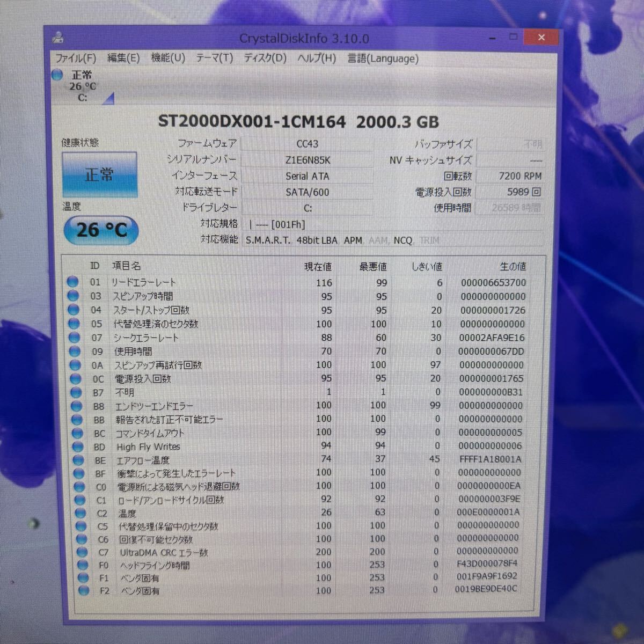Click the 正常 health status button
Viewport: 644px width, 644px height.
click(100, 175)
